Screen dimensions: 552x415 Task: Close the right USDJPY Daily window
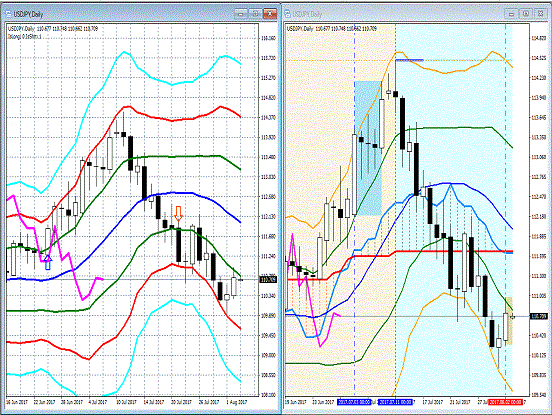[540, 14]
